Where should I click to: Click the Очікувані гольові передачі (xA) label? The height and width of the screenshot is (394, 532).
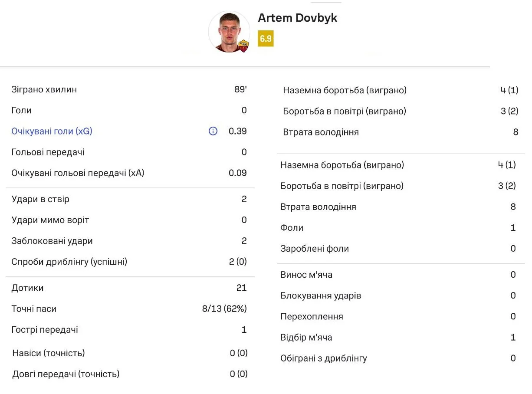(x=78, y=173)
